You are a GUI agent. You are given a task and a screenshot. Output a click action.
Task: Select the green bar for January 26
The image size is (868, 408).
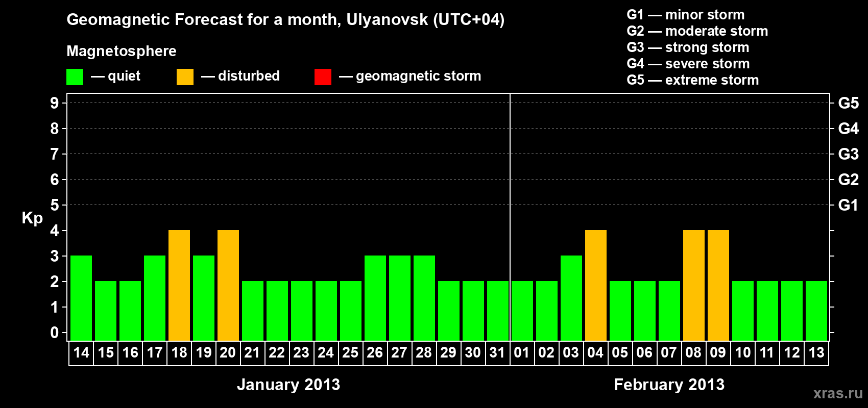(375, 298)
